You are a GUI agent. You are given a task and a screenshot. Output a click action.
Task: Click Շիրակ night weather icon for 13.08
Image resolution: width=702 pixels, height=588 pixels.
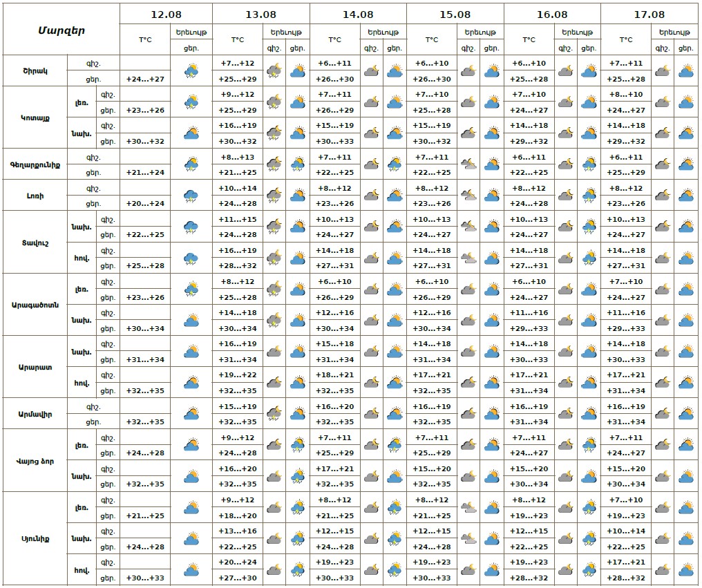(274, 70)
